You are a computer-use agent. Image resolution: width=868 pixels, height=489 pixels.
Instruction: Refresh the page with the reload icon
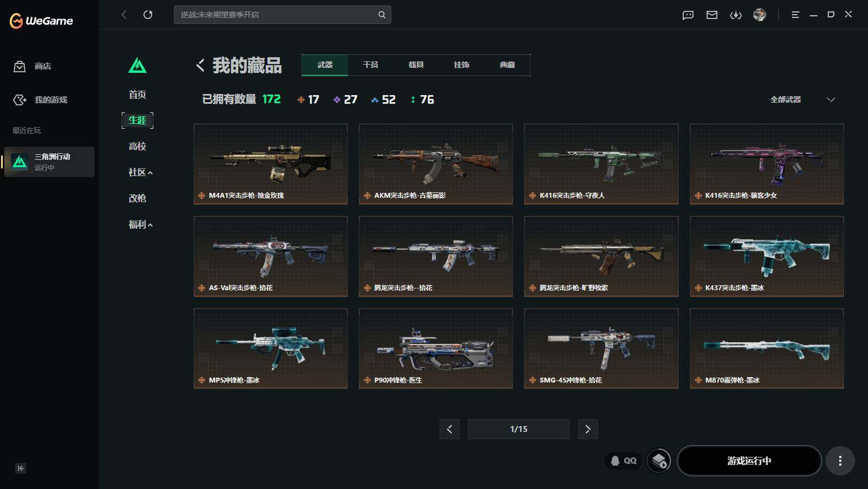(148, 15)
